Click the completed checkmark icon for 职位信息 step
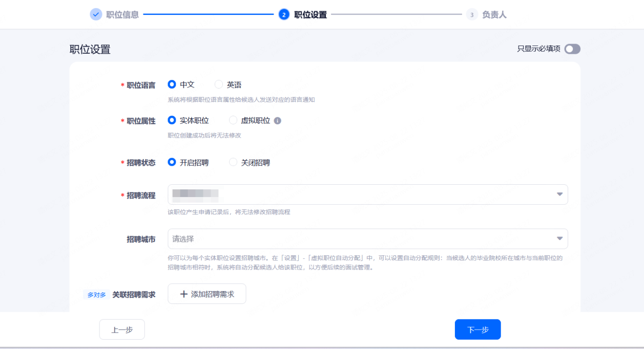This screenshot has height=349, width=644. coord(96,14)
